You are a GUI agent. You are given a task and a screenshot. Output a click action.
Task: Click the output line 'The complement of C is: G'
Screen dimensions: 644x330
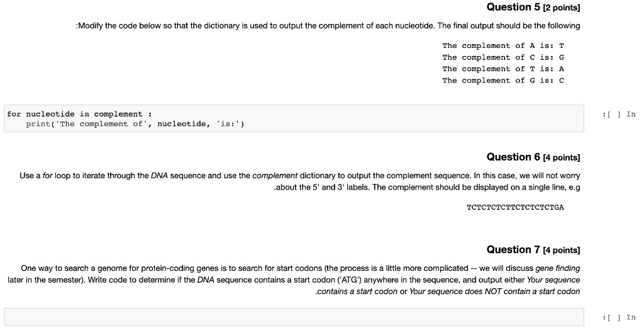point(503,57)
